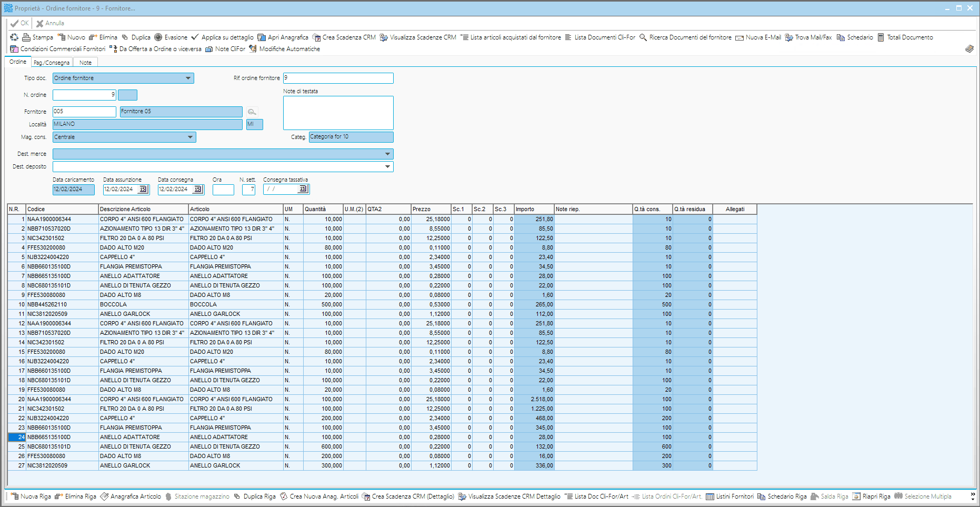Screen dimensions: 980x507
Task: Click the Fornitore code field 005
Action: [x=84, y=112]
